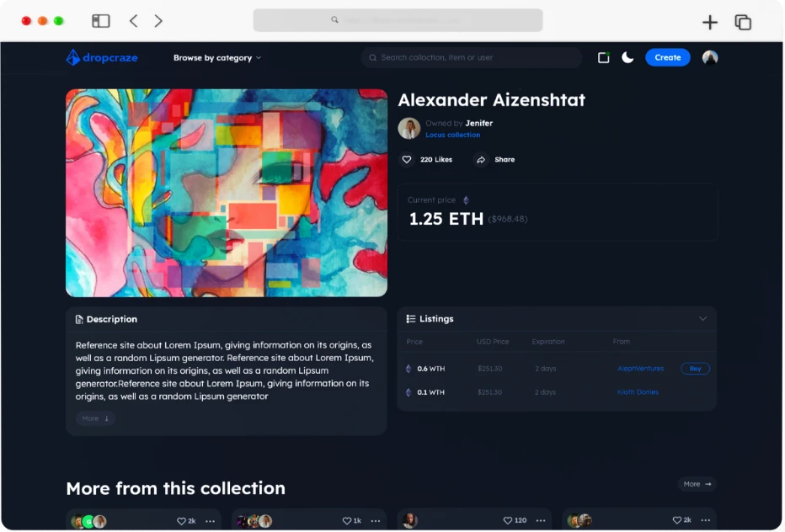This screenshot has height=532, width=785.
Task: Click the Create button
Action: tap(667, 57)
